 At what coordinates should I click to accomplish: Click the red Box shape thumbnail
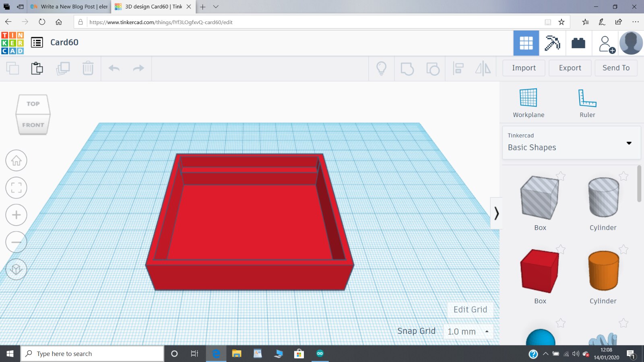(x=539, y=271)
